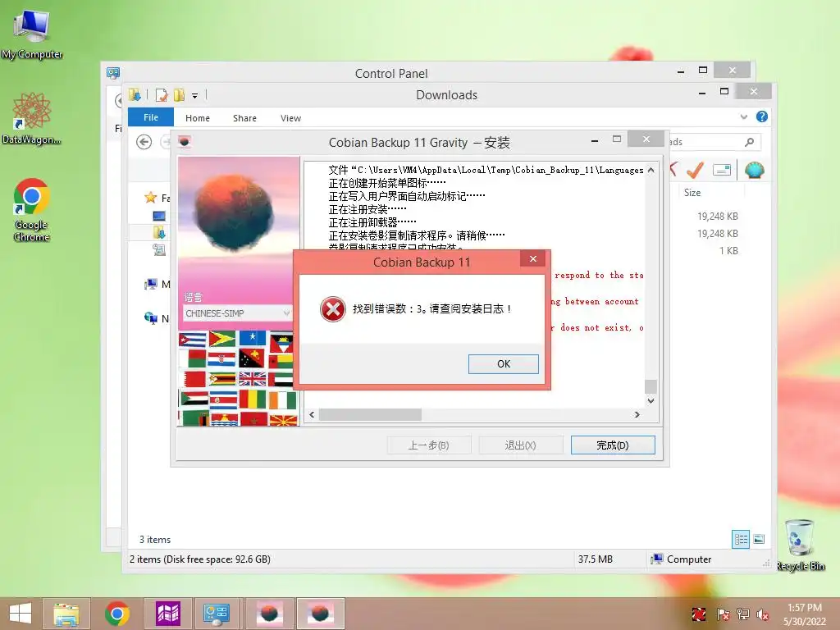Open File Explorer from the taskbar
Screen dimensions: 840x630
(66, 614)
